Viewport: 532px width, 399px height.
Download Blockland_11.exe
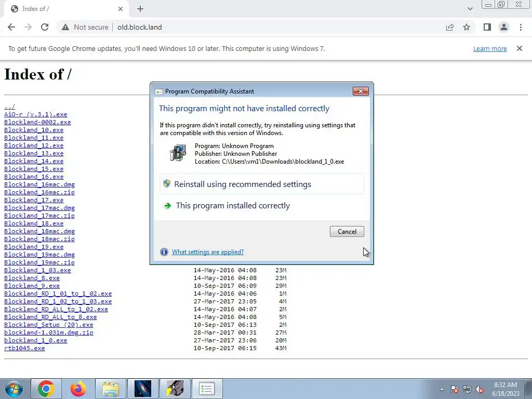tap(34, 138)
